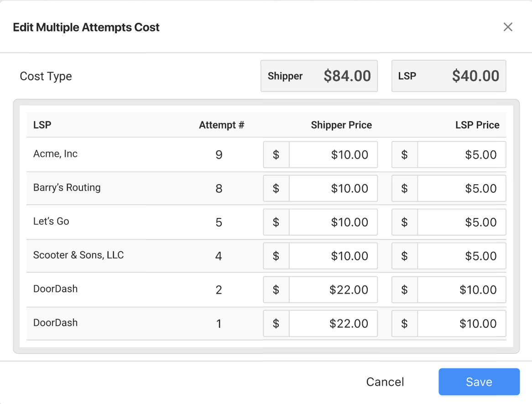
Task: Edit Let's Go LSP price field
Action: [462, 222]
